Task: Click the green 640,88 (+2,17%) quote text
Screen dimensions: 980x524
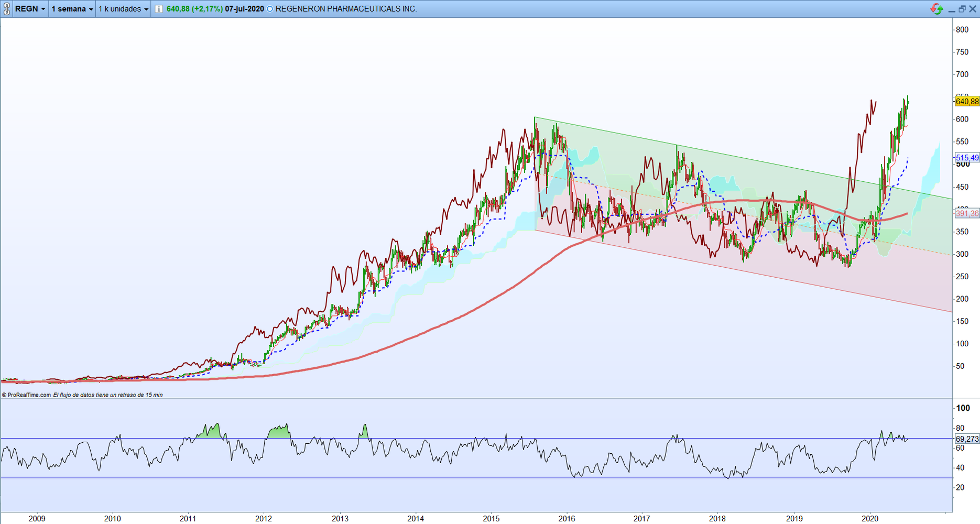Action: pos(194,9)
